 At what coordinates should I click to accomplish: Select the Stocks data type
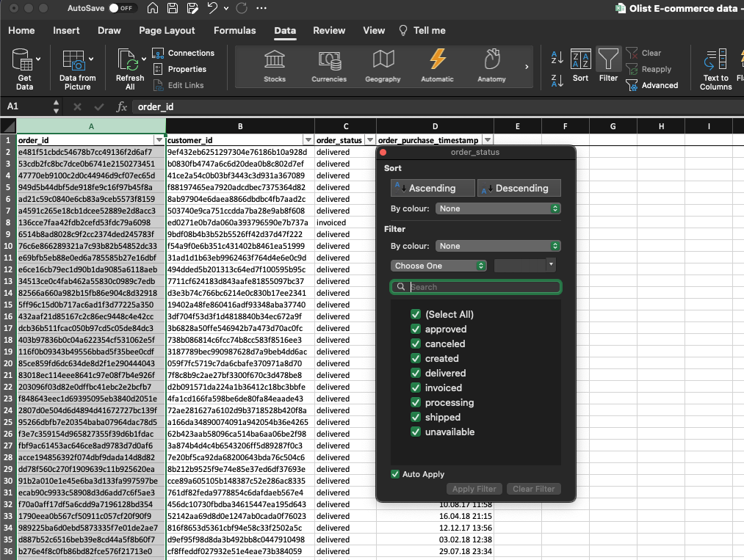click(x=275, y=65)
